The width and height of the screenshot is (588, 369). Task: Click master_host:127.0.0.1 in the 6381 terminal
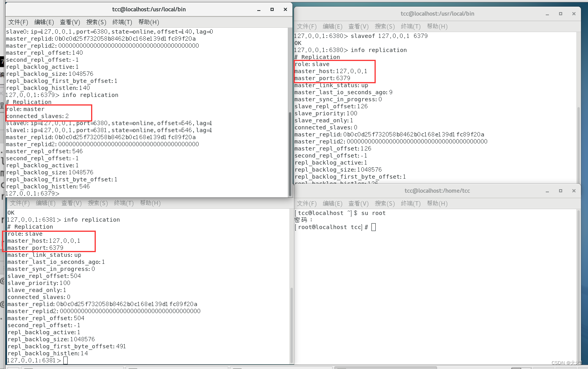pyautogui.click(x=44, y=241)
